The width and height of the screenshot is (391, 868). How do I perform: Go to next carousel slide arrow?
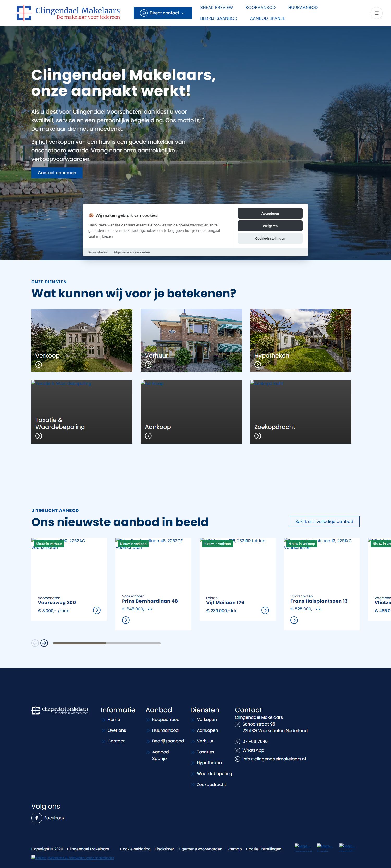[x=44, y=643]
